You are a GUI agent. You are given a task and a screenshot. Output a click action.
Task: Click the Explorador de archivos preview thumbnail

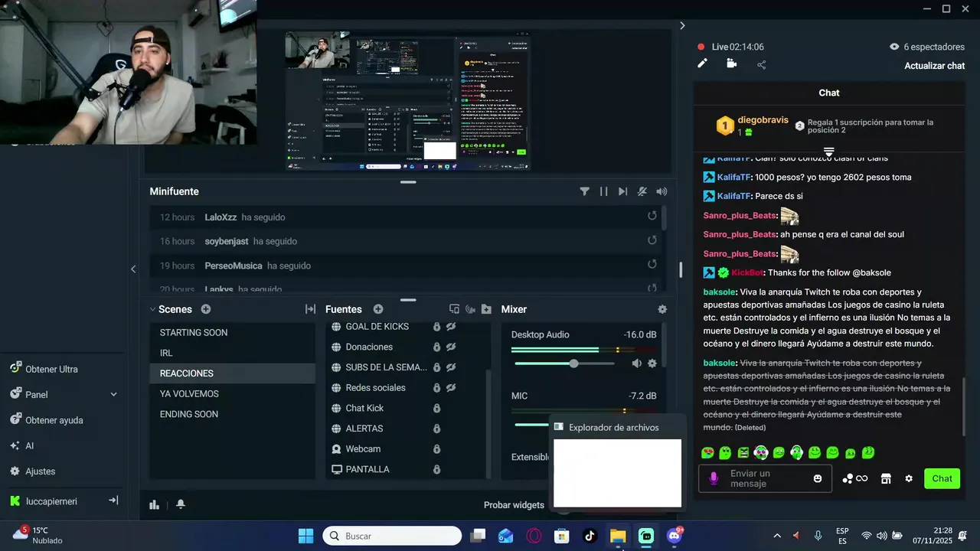(617, 473)
